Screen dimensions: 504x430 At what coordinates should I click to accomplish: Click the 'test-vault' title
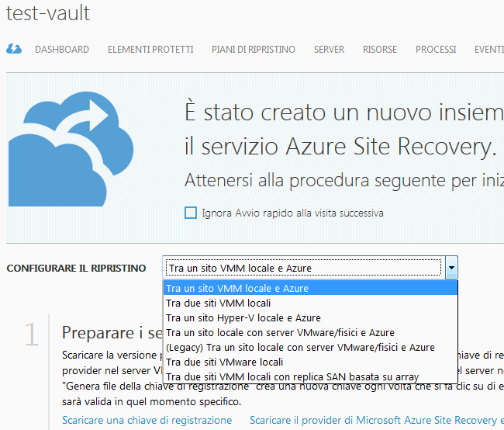coord(48,13)
